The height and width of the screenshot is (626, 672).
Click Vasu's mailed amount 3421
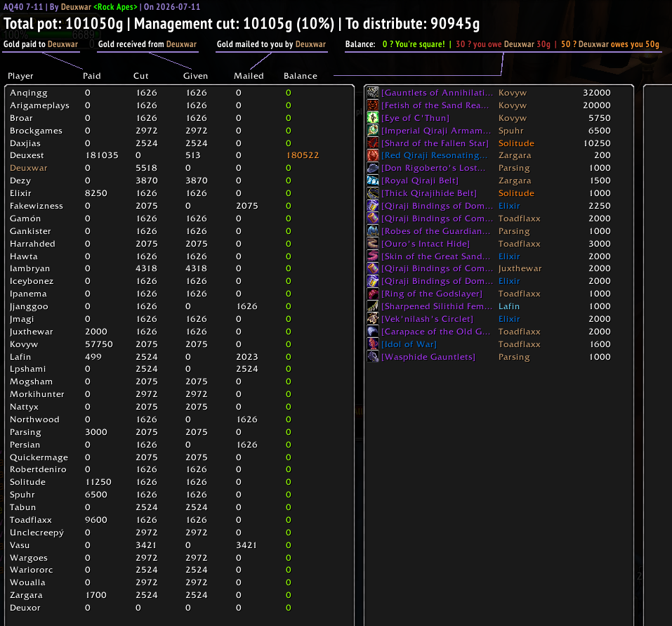click(246, 545)
